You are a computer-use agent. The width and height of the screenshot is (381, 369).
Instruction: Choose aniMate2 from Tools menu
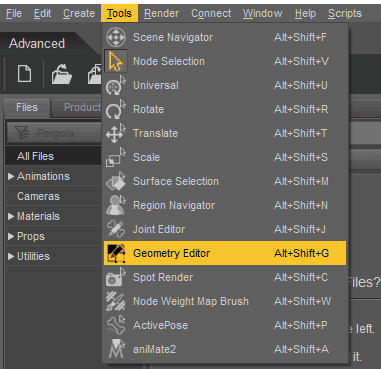(225, 349)
